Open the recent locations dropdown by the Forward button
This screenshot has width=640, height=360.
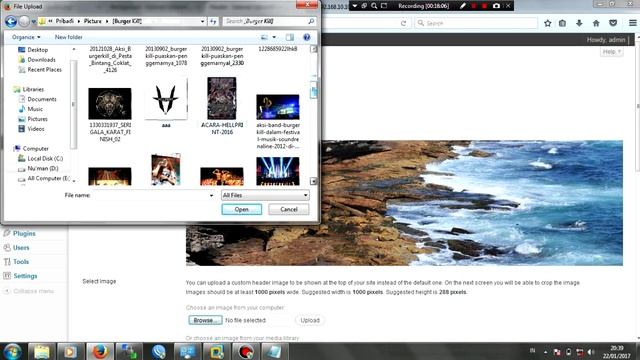click(33, 22)
